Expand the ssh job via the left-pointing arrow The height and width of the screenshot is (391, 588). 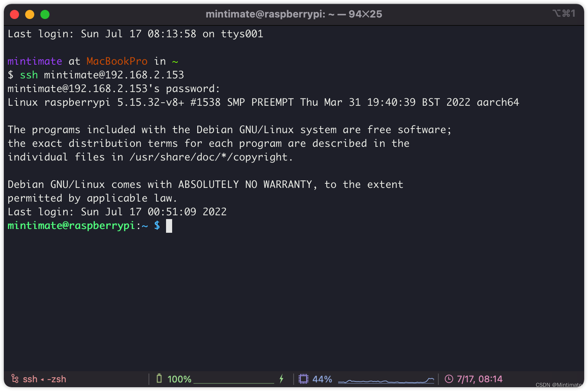(42, 379)
